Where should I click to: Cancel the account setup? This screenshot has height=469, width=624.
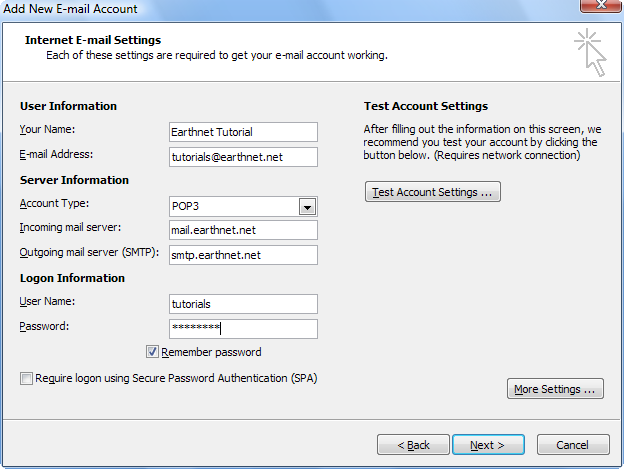pos(573,444)
